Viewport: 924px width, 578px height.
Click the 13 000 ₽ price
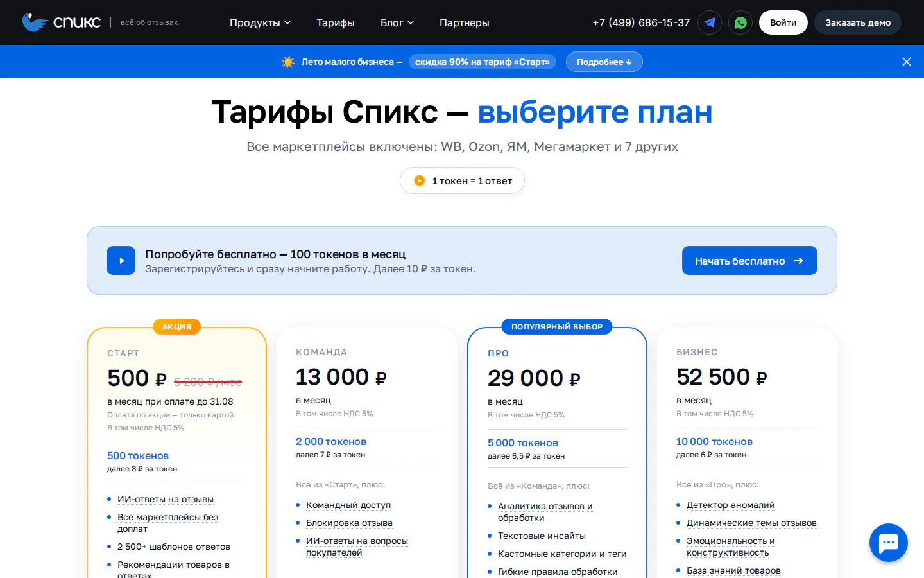[341, 377]
